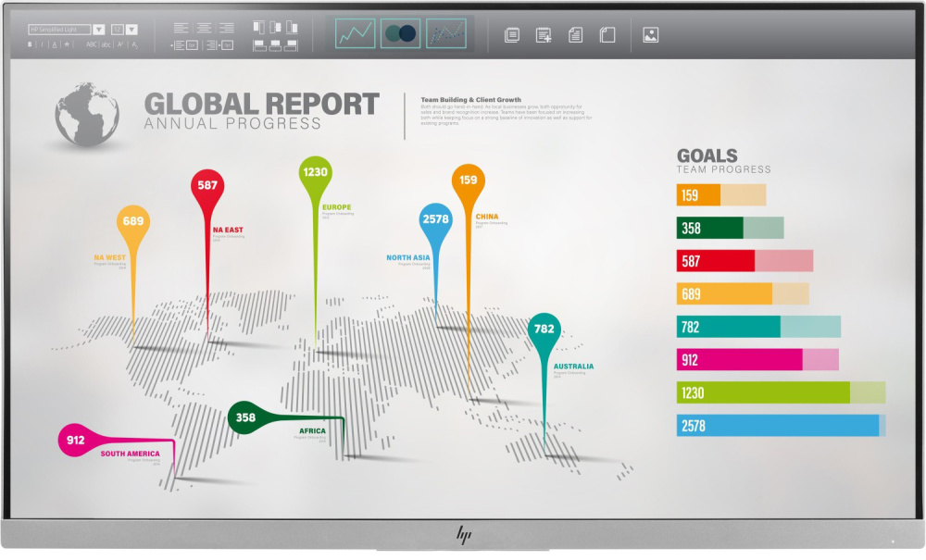Click the blank page icon
This screenshot has width=926, height=560.
tap(607, 35)
